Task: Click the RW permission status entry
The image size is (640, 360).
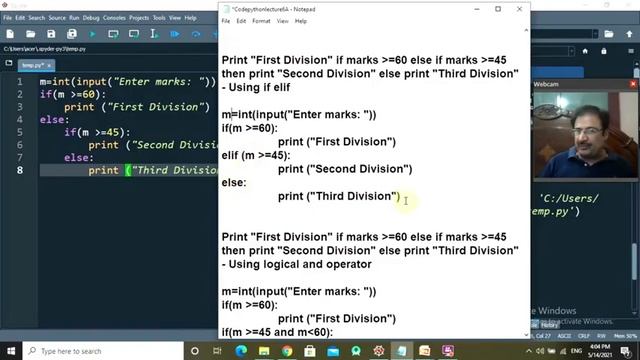Action: (601, 336)
